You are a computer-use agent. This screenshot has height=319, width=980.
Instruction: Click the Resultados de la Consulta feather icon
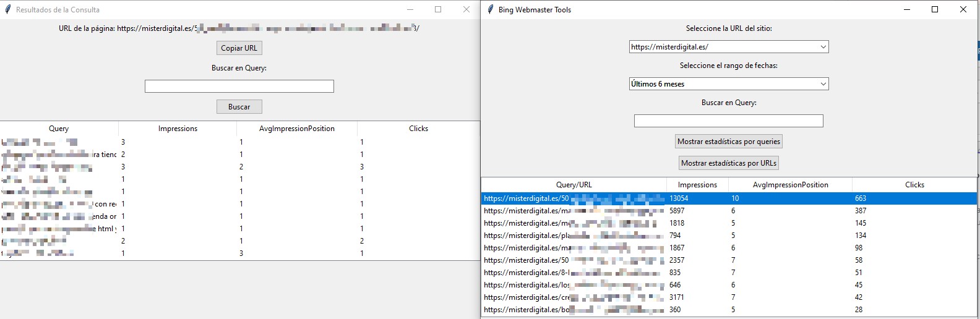pyautogui.click(x=7, y=9)
